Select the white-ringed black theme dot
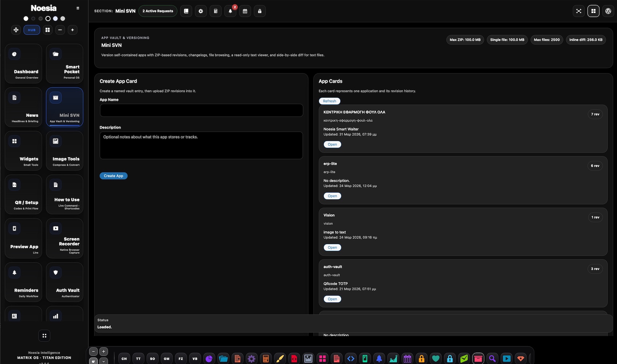This screenshot has height=364, width=617. click(x=48, y=19)
